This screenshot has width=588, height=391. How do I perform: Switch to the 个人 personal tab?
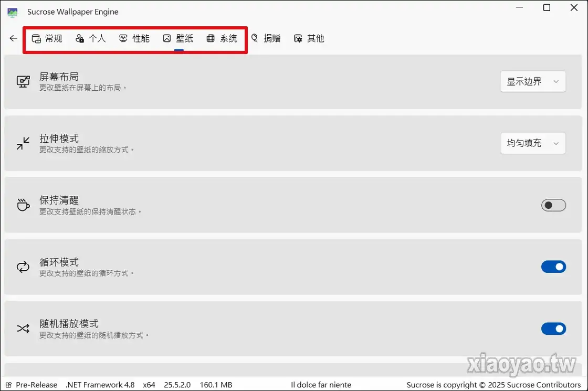(x=90, y=38)
